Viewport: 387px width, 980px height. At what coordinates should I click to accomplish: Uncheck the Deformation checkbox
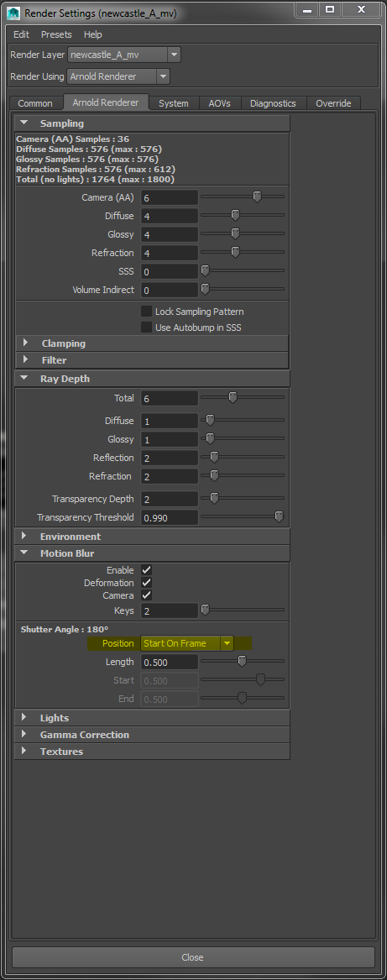pyautogui.click(x=147, y=583)
